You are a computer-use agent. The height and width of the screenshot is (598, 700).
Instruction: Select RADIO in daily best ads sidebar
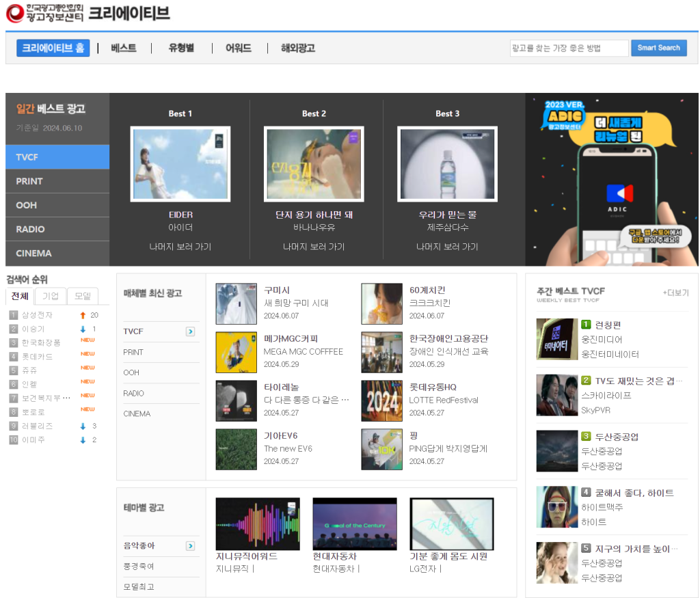tap(30, 229)
